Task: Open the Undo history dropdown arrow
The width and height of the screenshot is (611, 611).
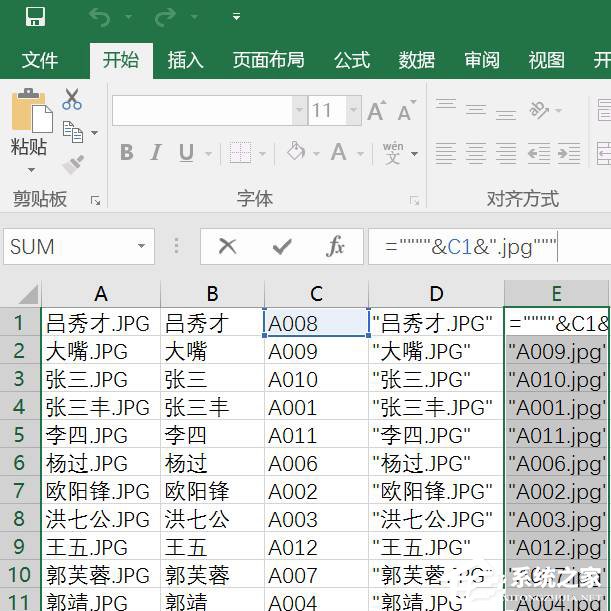Action: point(128,17)
